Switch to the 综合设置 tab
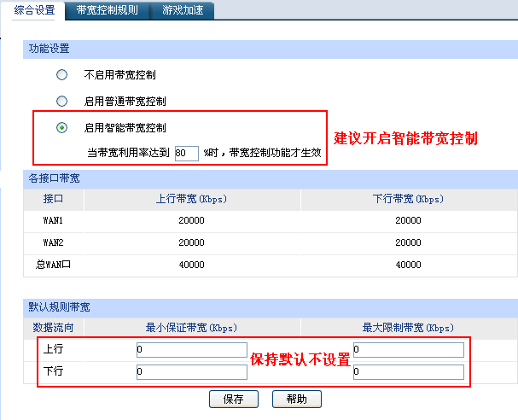The image size is (518, 420). (34, 10)
